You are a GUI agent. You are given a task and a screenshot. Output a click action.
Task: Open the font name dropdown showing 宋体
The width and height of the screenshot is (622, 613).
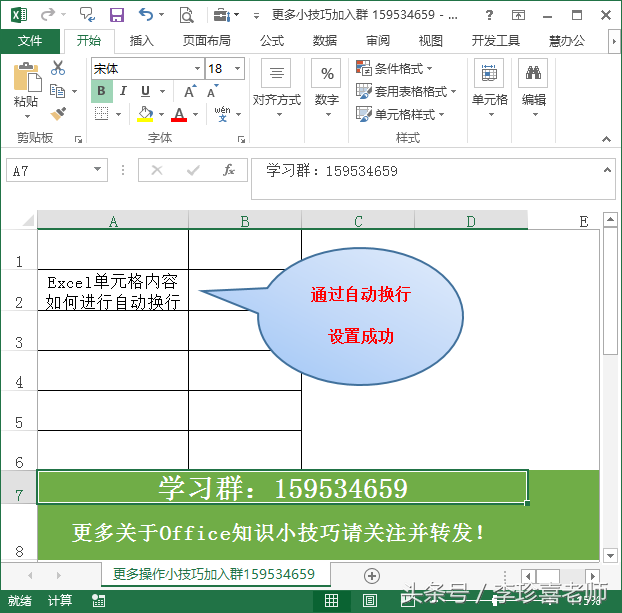pos(197,68)
